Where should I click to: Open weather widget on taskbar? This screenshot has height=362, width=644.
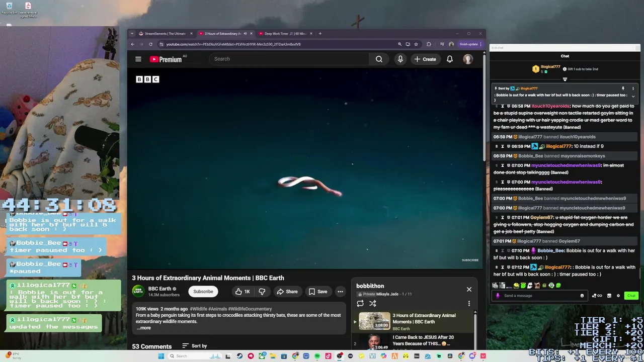tap(13, 356)
